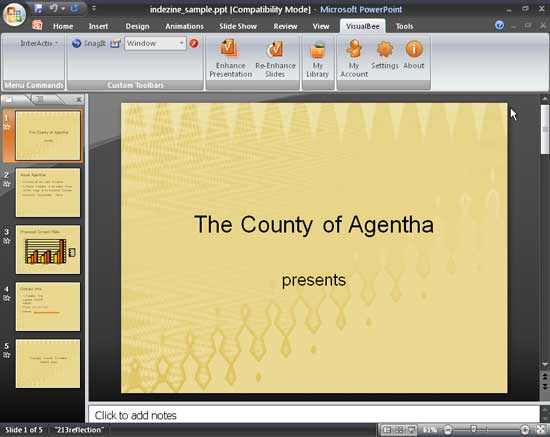This screenshot has width=550, height=437.
Task: Open VisualBee My Account
Action: coord(354,58)
